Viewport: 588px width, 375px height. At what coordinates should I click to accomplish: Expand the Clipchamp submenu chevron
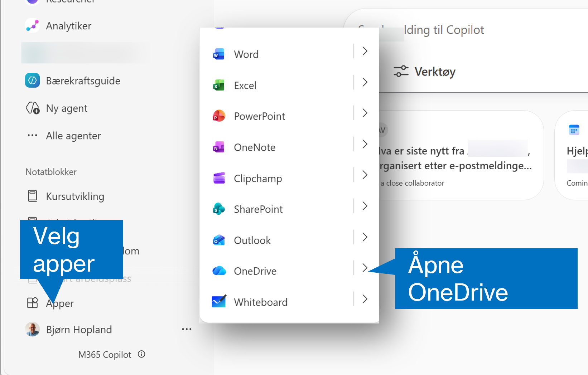365,175
